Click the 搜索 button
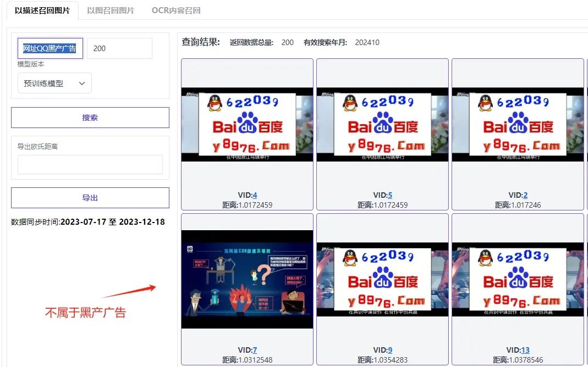Viewport: 588px width, 367px height. click(90, 118)
